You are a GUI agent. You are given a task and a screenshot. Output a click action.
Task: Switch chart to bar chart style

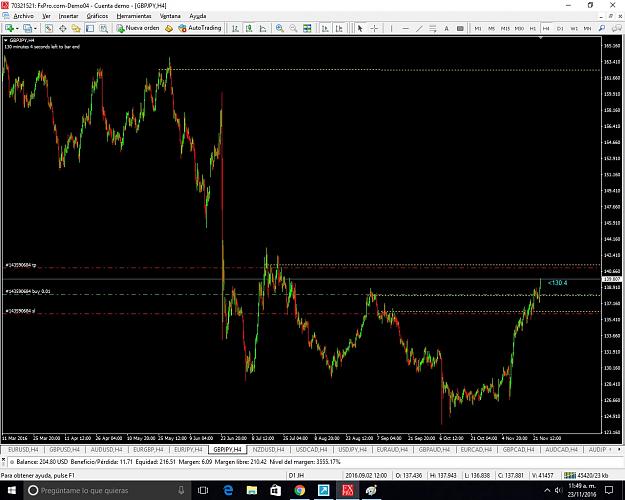pyautogui.click(x=236, y=28)
